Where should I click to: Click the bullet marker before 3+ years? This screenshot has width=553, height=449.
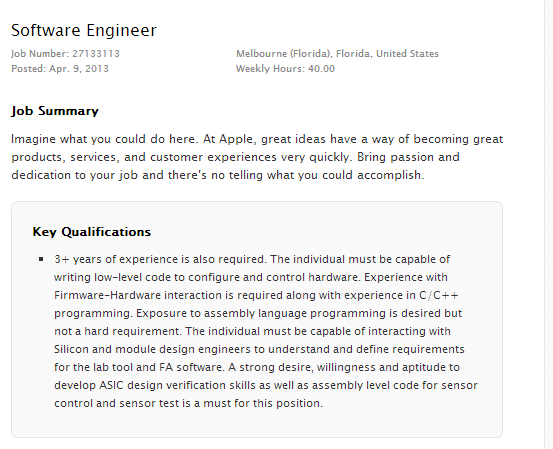(41, 259)
